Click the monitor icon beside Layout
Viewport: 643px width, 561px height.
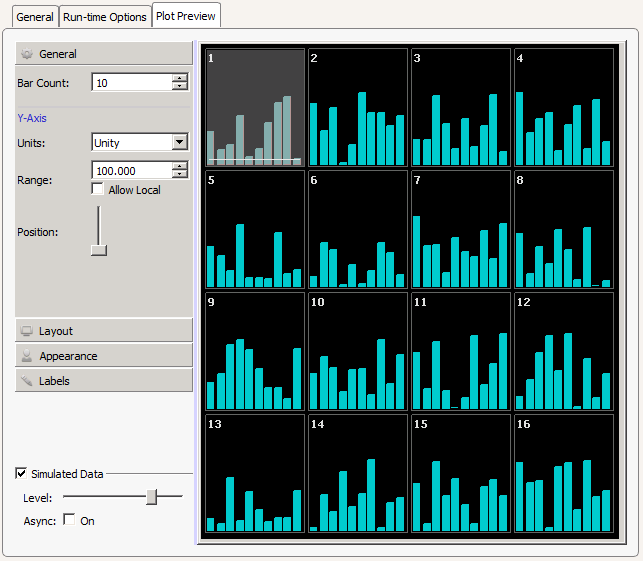point(27,331)
